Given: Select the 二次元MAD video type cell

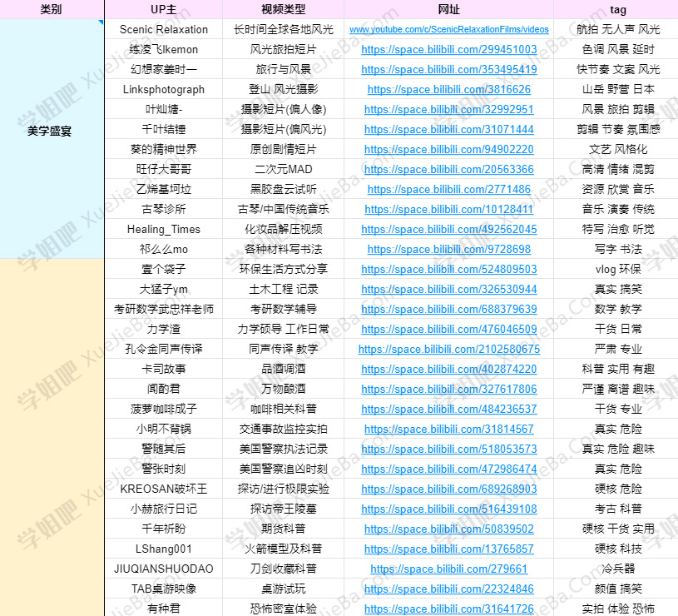Looking at the screenshot, I should [x=283, y=169].
